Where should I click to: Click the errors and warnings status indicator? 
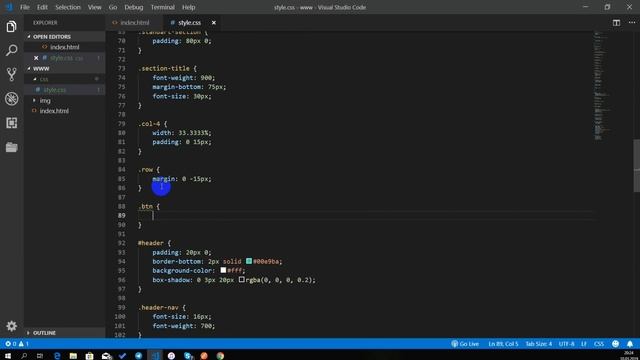point(17,344)
